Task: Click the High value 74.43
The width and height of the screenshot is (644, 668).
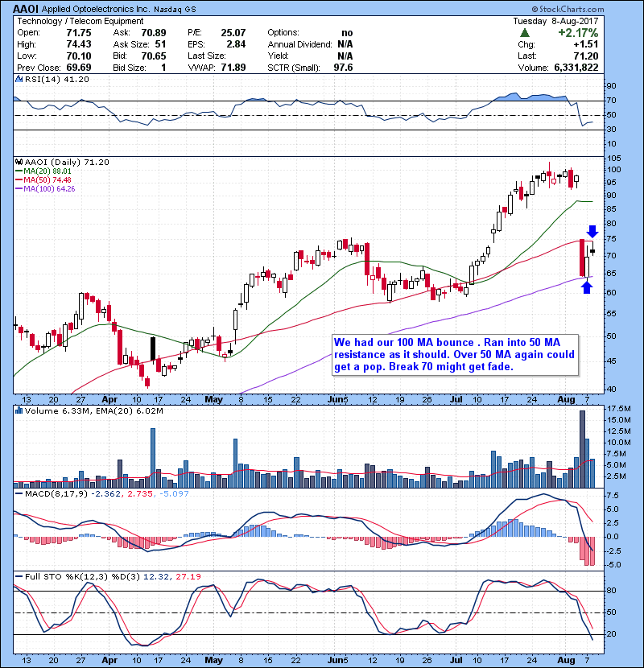Action: coord(79,44)
